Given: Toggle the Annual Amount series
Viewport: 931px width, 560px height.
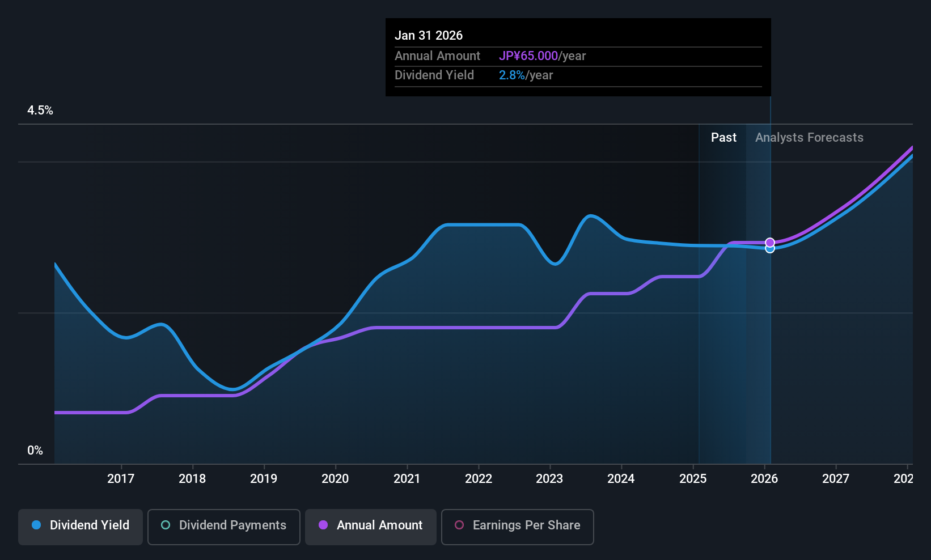Looking at the screenshot, I should pos(371,527).
